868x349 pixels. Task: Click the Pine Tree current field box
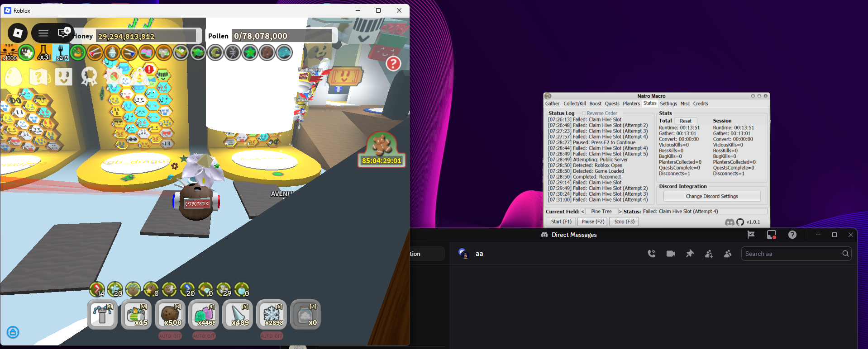(601, 212)
